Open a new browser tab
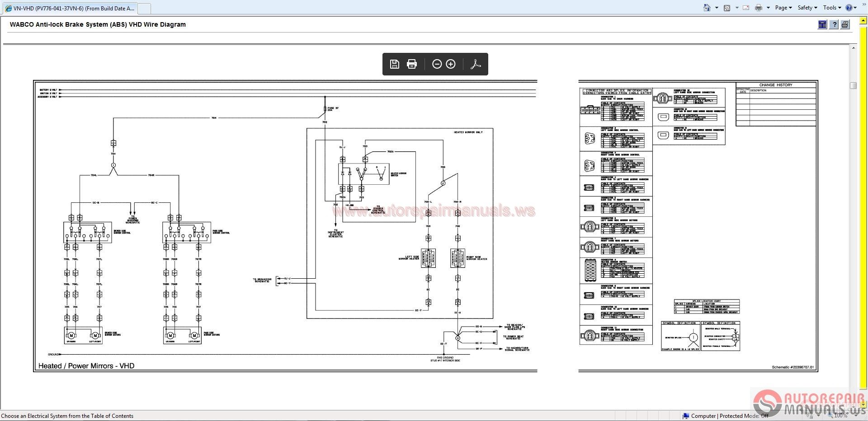The height and width of the screenshot is (421, 868). [144, 8]
